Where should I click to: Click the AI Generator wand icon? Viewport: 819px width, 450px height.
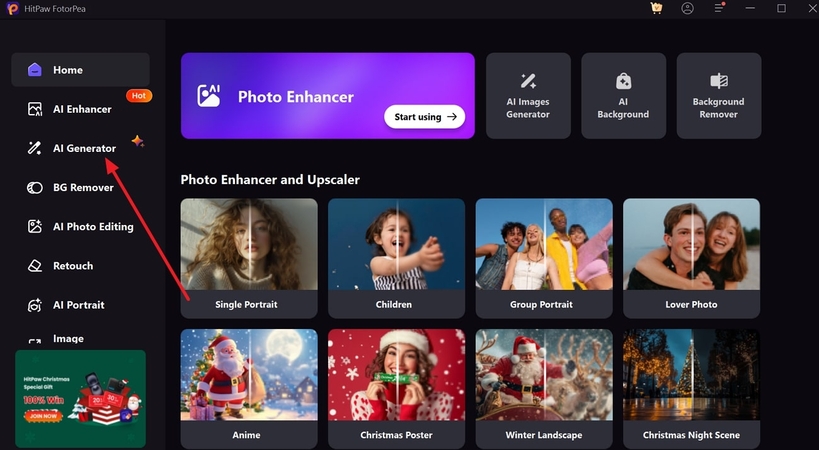tap(34, 148)
